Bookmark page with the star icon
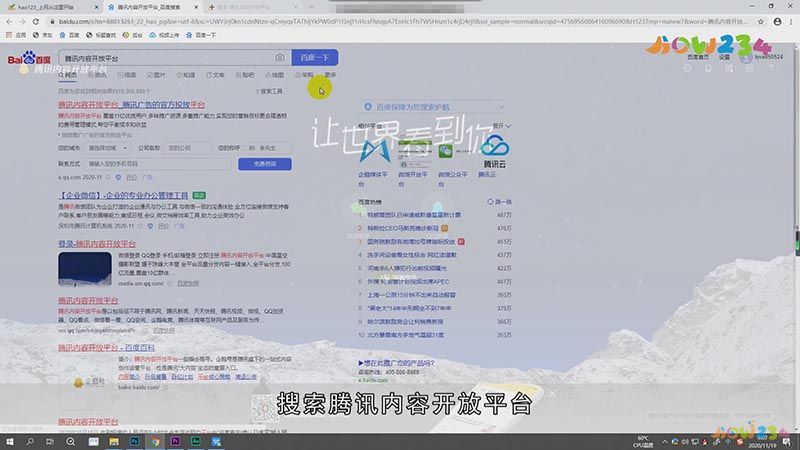The width and height of the screenshot is (800, 450). (x=761, y=21)
